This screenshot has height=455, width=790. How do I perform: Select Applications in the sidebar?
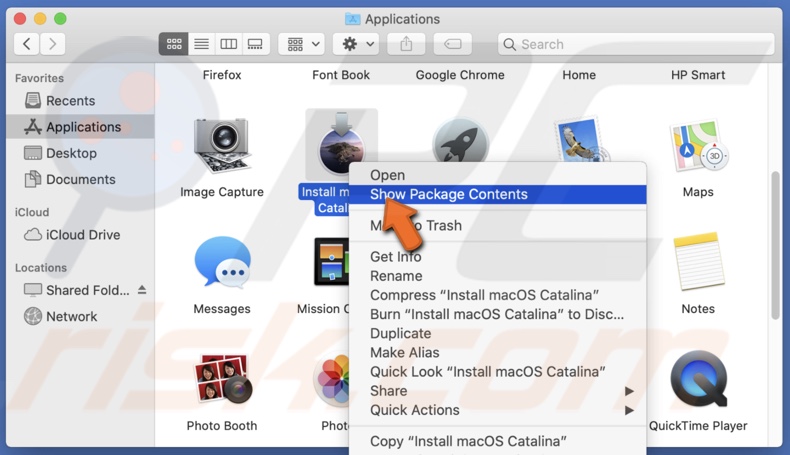coord(80,126)
